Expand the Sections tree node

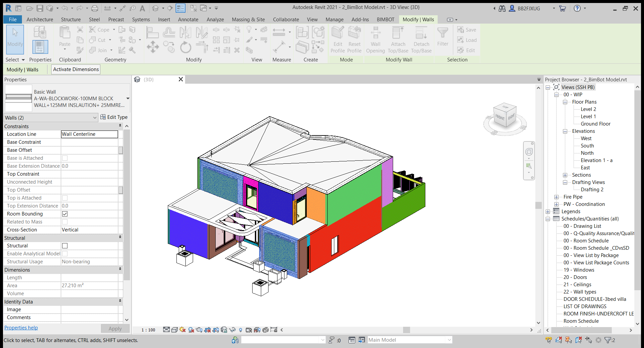point(565,175)
